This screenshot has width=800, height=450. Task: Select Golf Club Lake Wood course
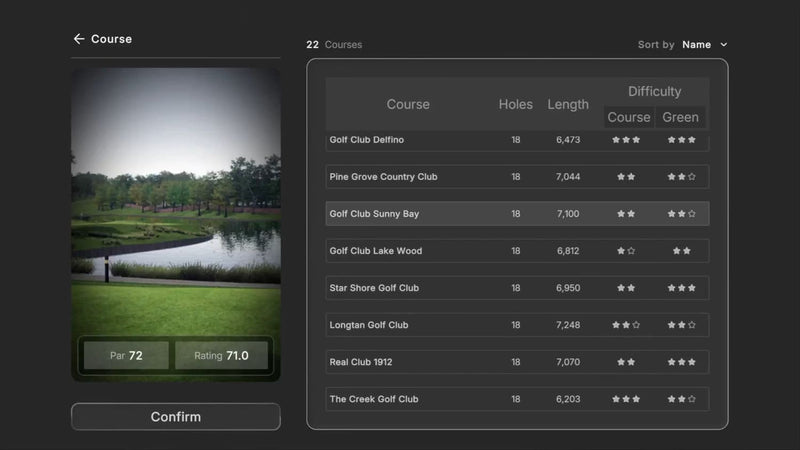pyautogui.click(x=516, y=251)
